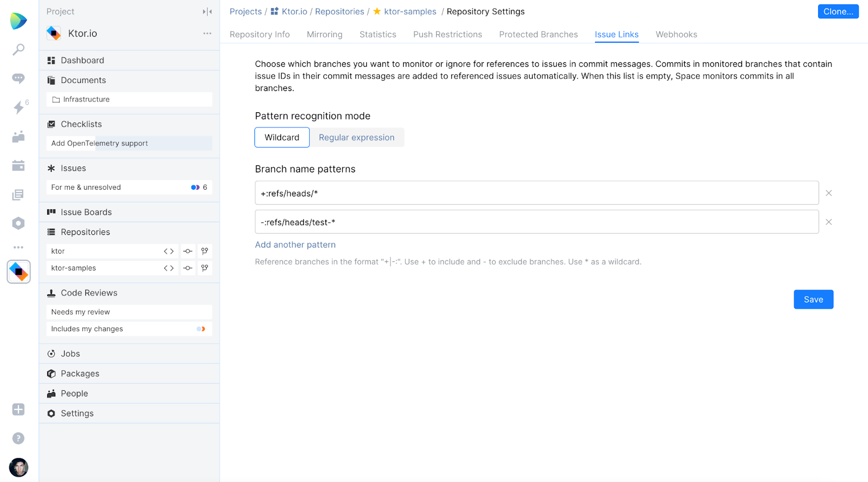The width and height of the screenshot is (868, 482).
Task: Open the Infrastructure folder
Action: click(x=129, y=99)
